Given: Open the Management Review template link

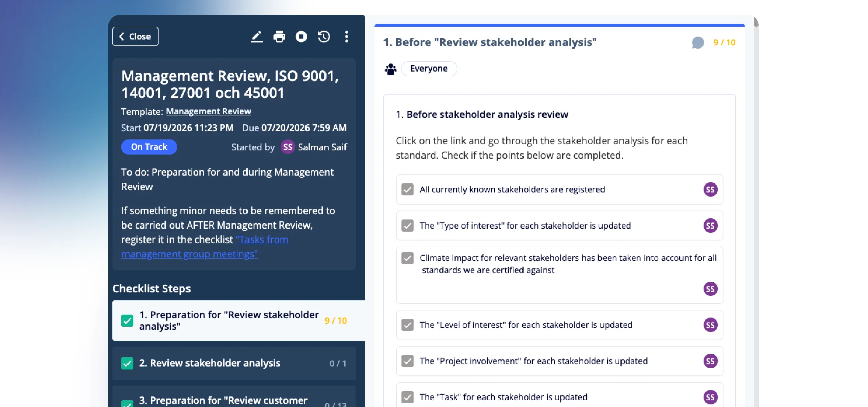Looking at the screenshot, I should point(209,111).
